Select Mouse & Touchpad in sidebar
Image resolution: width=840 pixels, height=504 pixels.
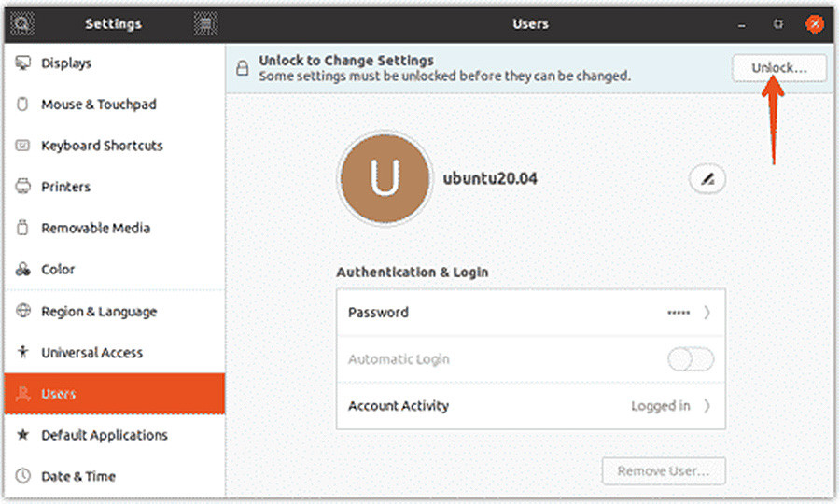98,105
